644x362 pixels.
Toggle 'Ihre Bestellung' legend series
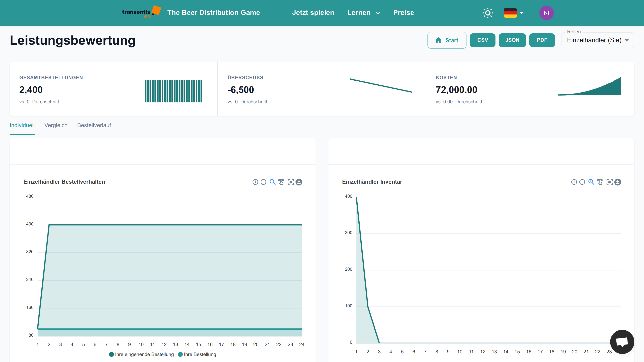click(x=197, y=354)
